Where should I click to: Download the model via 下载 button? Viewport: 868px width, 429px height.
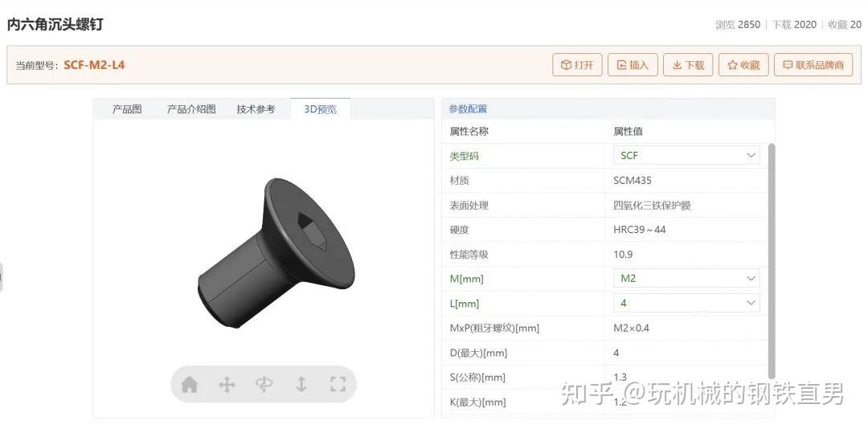point(688,65)
